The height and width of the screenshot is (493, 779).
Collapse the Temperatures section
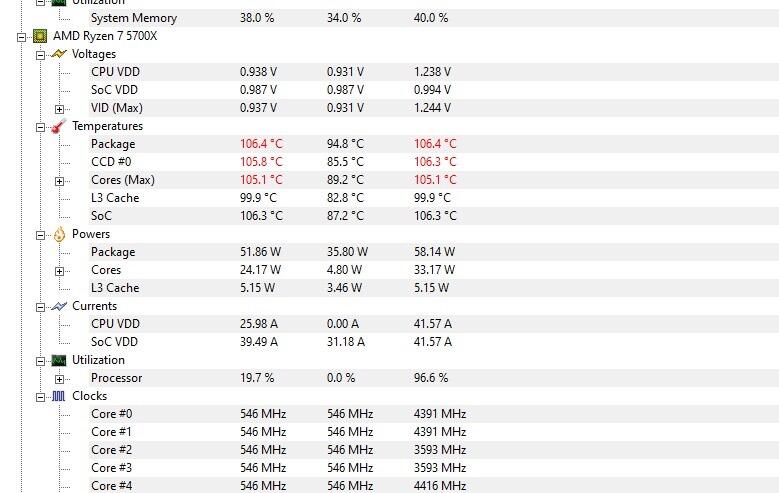(x=40, y=127)
